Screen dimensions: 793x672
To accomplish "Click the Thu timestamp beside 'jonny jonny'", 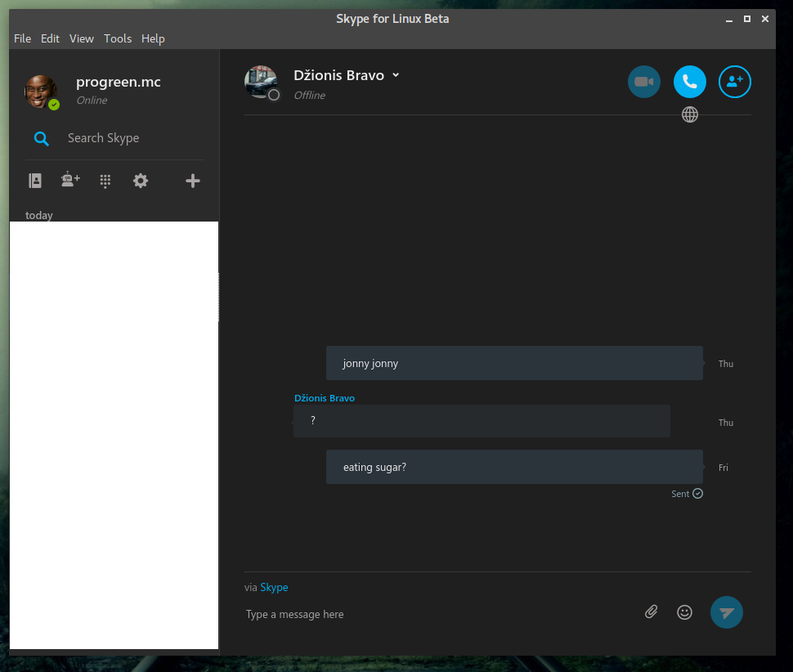I will coord(726,364).
